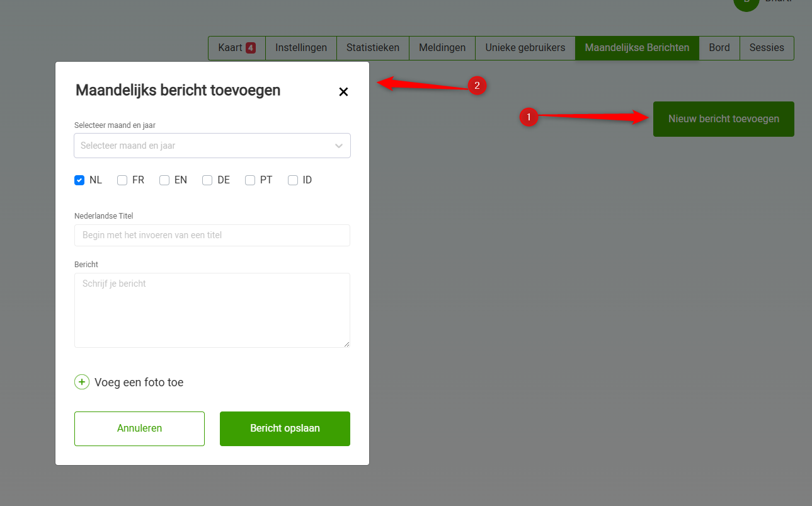
Task: Click the green plus photo icon
Action: pos(82,382)
